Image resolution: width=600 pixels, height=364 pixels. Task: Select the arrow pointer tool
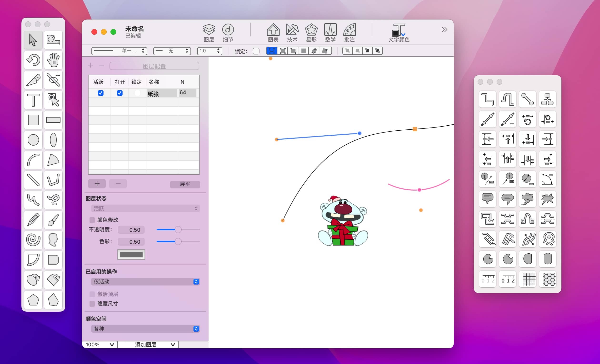click(x=33, y=40)
